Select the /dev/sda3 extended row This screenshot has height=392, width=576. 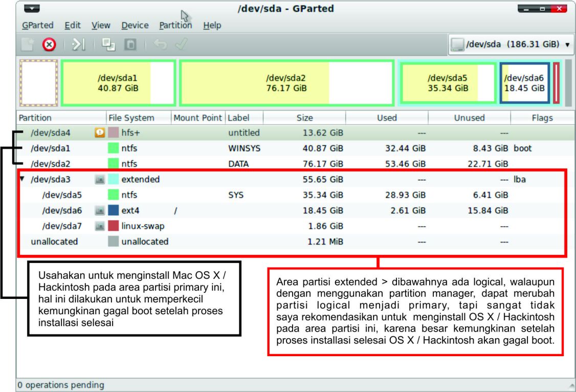pyautogui.click(x=295, y=179)
